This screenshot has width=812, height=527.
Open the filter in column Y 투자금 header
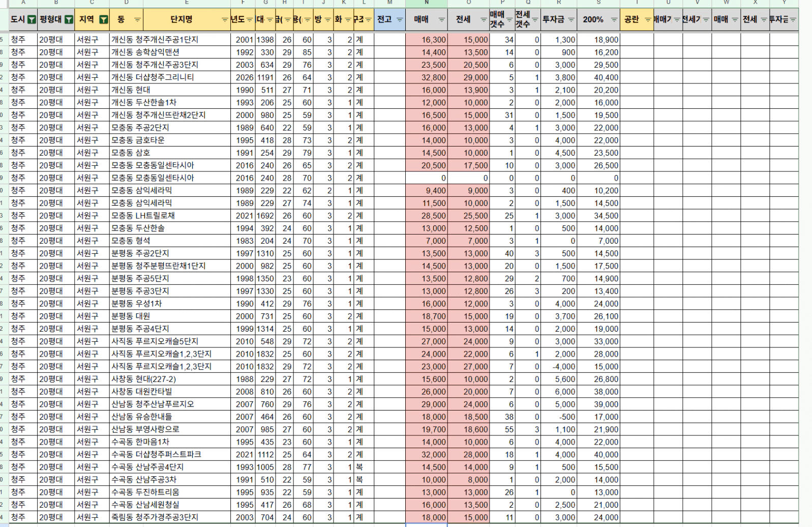point(793,20)
